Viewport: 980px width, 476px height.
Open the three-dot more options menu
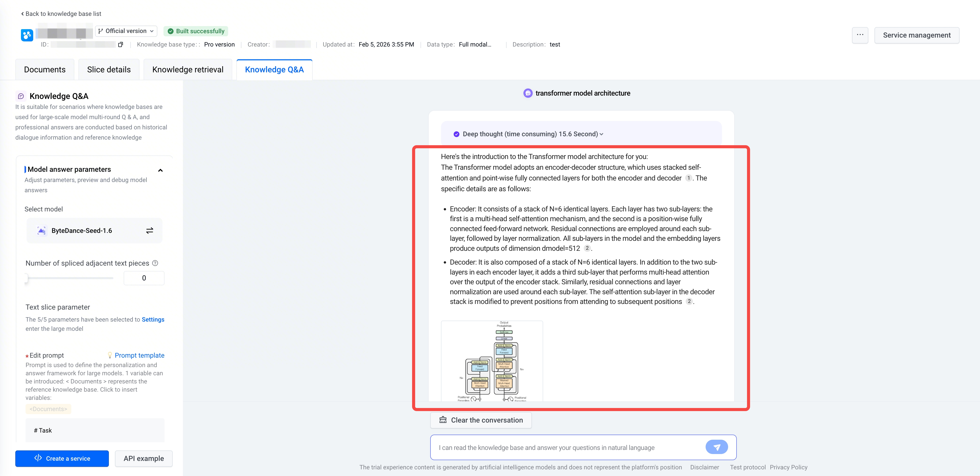coord(860,35)
